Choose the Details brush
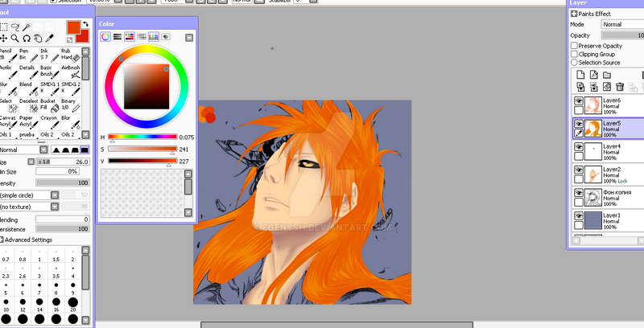Image resolution: width=644 pixels, height=328 pixels. [x=28, y=72]
